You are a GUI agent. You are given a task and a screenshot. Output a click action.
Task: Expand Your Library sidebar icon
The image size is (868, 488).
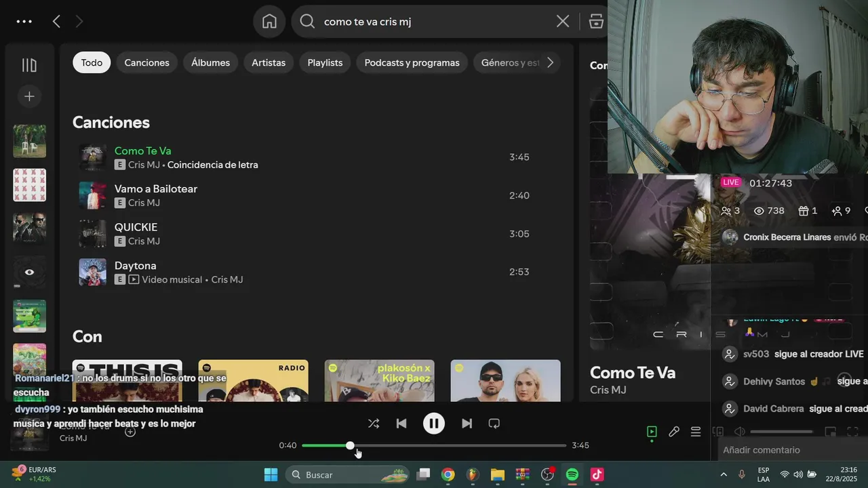point(29,65)
